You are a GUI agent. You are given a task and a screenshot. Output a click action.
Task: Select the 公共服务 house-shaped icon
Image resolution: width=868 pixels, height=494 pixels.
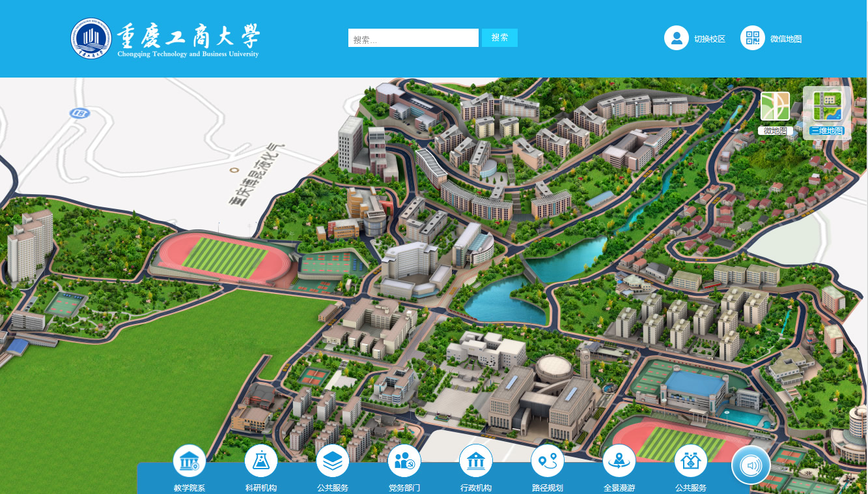coord(691,461)
